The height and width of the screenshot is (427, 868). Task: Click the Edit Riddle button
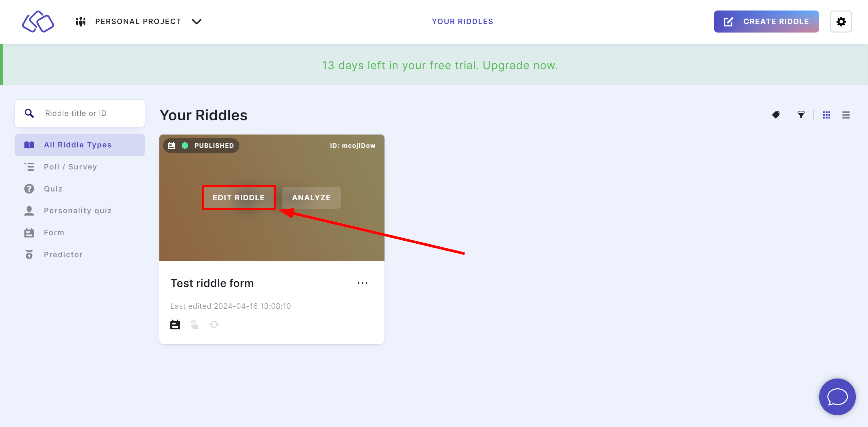[239, 198]
